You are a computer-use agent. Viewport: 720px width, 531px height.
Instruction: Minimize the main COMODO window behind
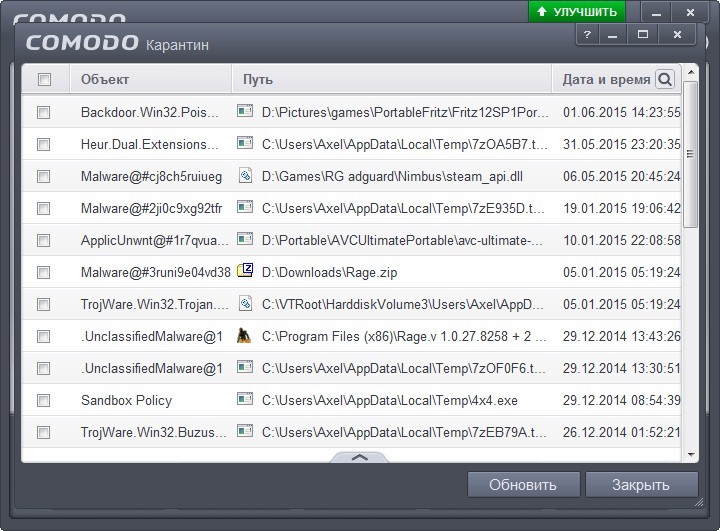pos(657,12)
